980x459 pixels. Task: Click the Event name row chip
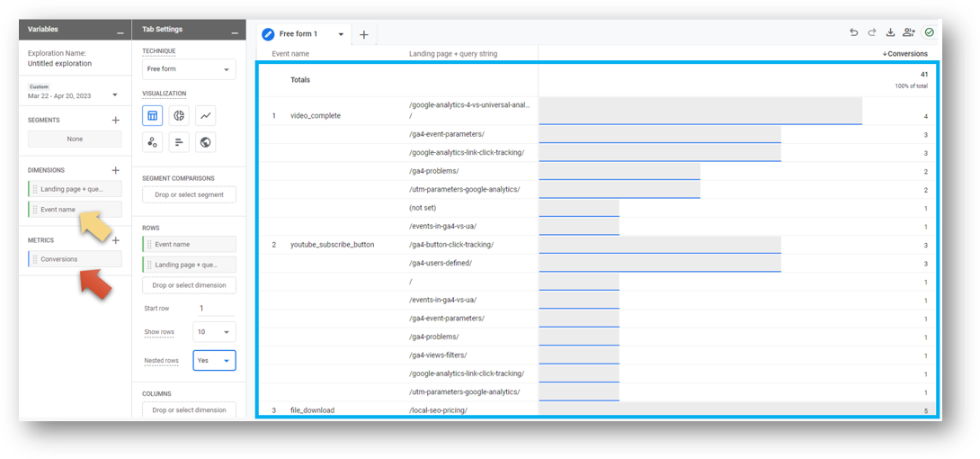(x=190, y=245)
